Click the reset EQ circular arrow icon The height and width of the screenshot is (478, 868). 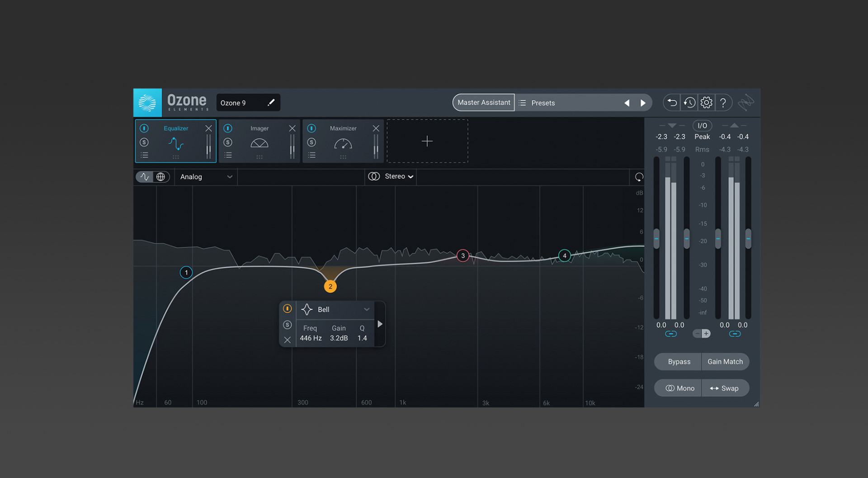(x=639, y=177)
